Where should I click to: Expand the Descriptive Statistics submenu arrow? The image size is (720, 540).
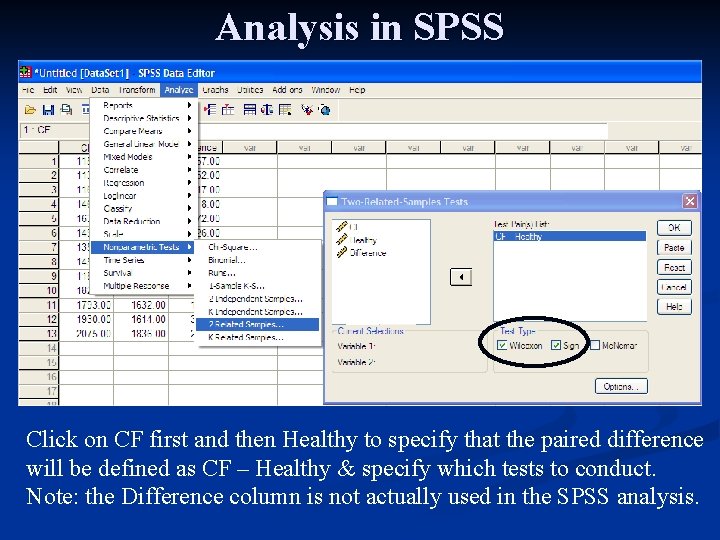pyautogui.click(x=189, y=118)
